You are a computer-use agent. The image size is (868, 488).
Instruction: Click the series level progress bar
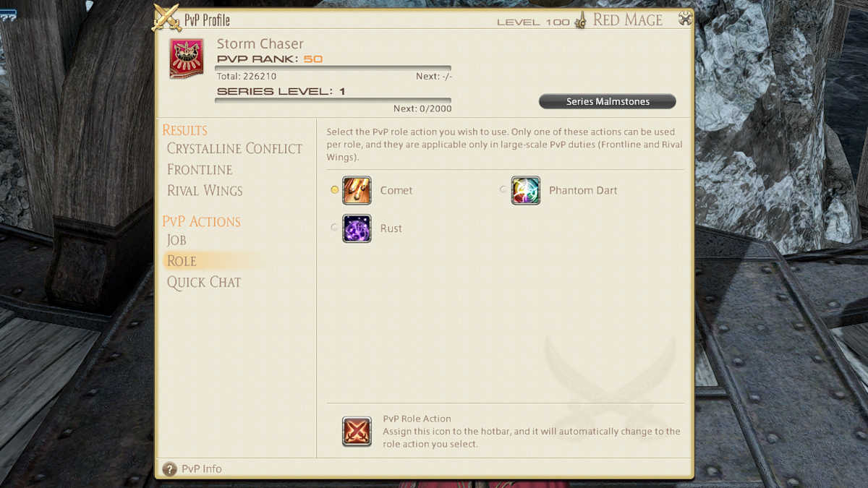(x=333, y=100)
